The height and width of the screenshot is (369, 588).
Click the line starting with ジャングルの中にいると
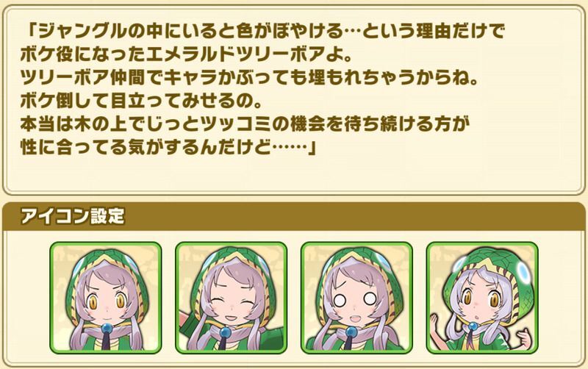coord(263,31)
